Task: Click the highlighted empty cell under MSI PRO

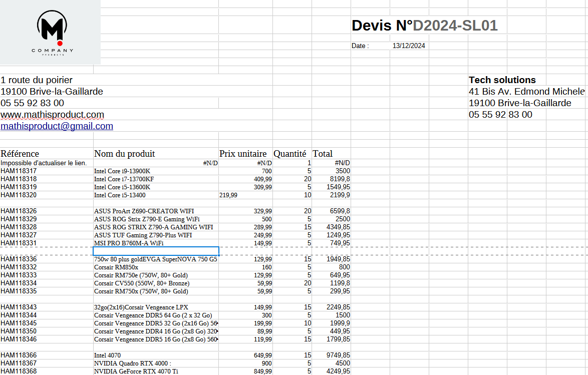Action: [x=156, y=251]
